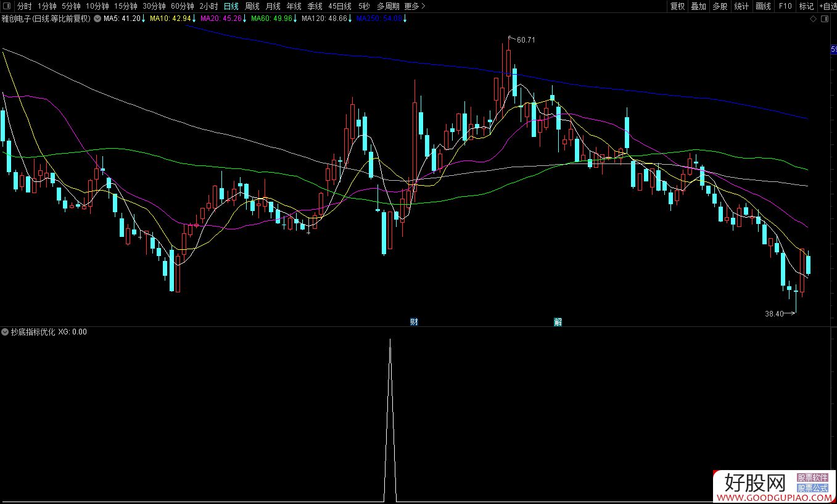Click the blue MA250 label
The width and height of the screenshot is (837, 504).
(x=382, y=19)
